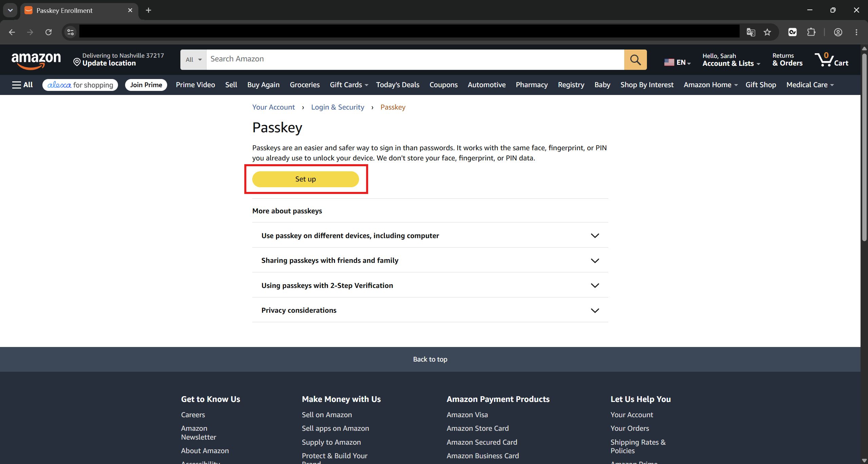The image size is (868, 464).
Task: Click the search magnifier button
Action: [635, 60]
